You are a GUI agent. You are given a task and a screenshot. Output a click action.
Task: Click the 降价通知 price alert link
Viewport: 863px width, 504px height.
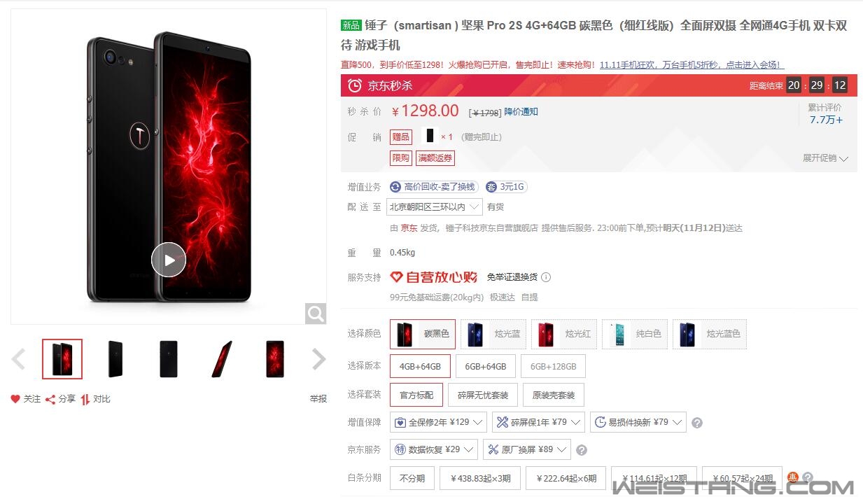(x=521, y=112)
